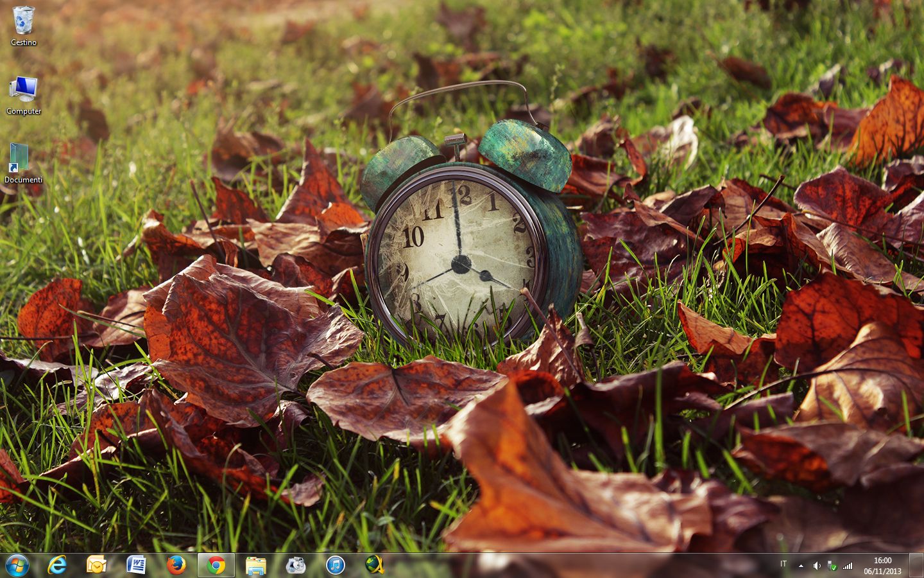Image resolution: width=924 pixels, height=578 pixels.
Task: Launch iTunes from the taskbar
Action: point(336,565)
